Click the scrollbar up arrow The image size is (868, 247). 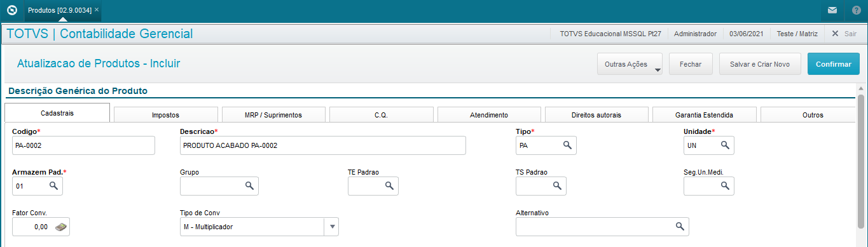[861, 88]
